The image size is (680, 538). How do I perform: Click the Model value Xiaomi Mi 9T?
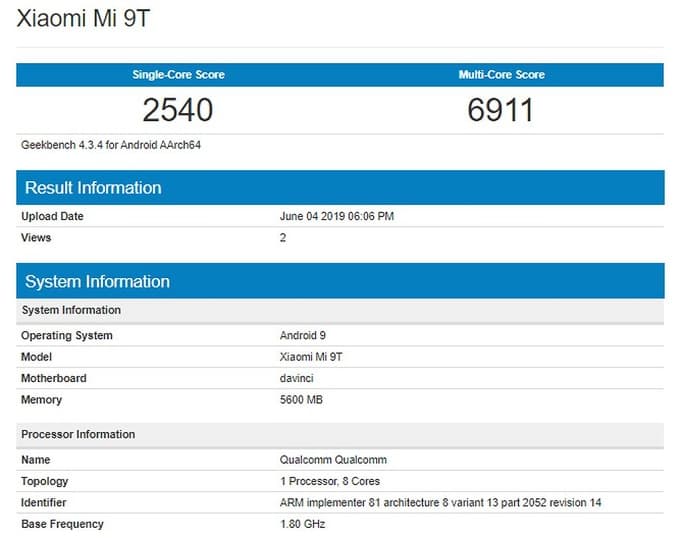311,357
